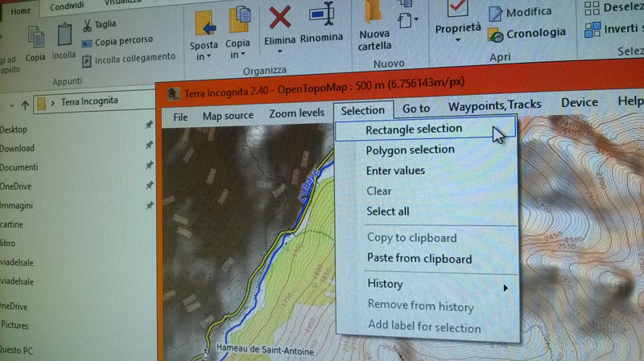Switch to the Condividi ribbon tab
This screenshot has height=361, width=644.
pos(67,6)
